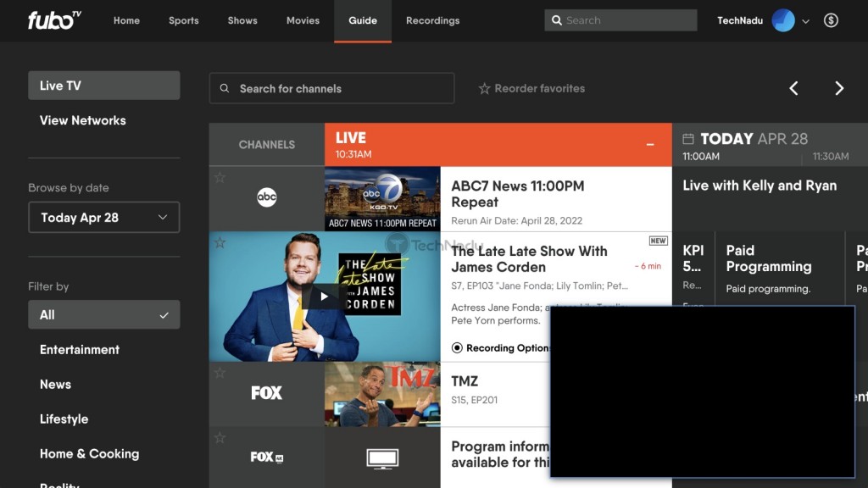Click the calendar icon beside TODAY
This screenshot has height=488, width=868.
point(688,138)
